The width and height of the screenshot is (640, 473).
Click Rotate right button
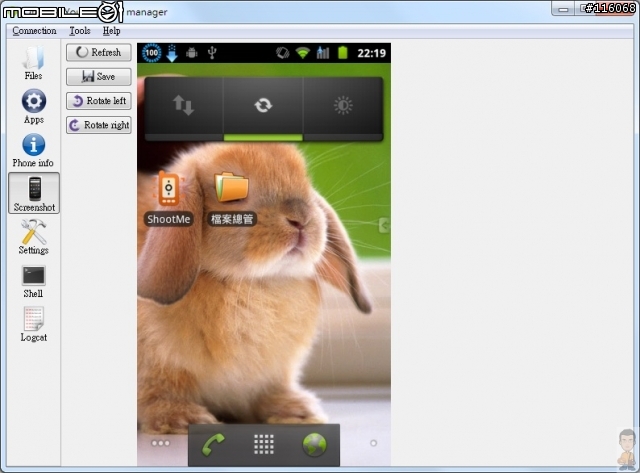(x=99, y=125)
